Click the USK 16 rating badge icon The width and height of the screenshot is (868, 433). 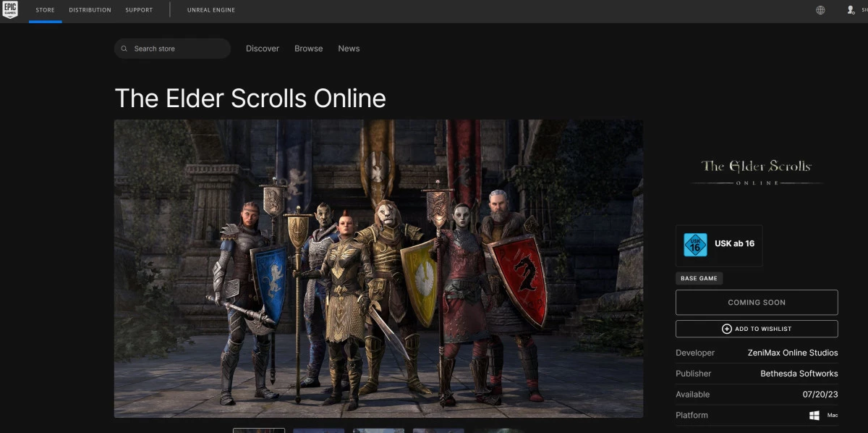[695, 245]
